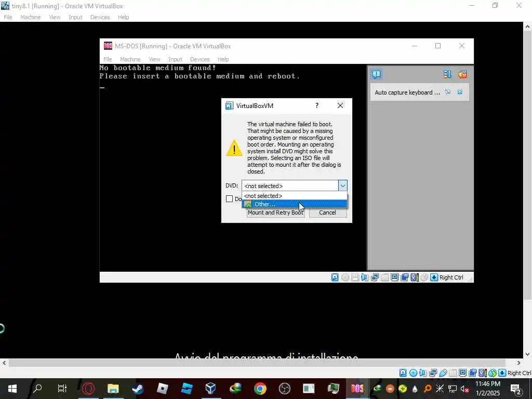Click the vertical scrollbar of tiny8.1 window
The width and height of the screenshot is (532, 399).
pos(528,166)
